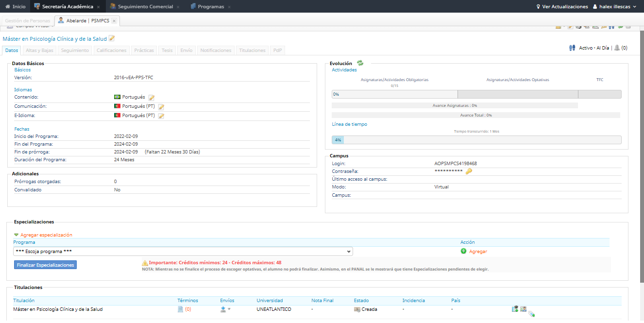Open the halex illescas user menu
Screen dimensions: 644x323
pyautogui.click(x=614, y=7)
